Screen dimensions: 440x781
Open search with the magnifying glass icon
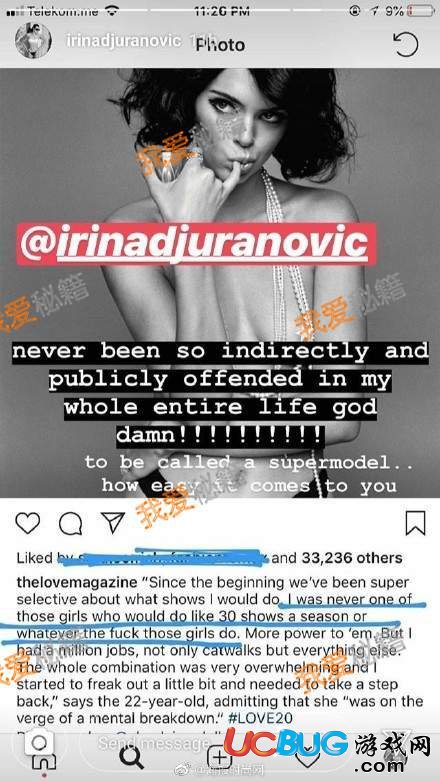[x=131, y=758]
